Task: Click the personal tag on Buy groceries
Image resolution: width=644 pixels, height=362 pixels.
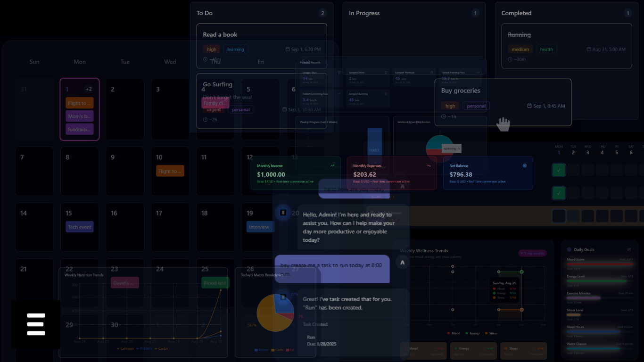Action: click(x=476, y=106)
